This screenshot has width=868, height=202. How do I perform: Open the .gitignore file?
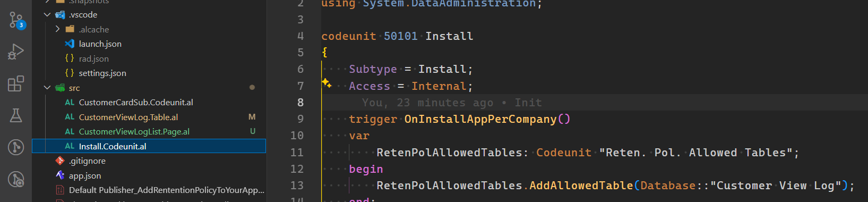pos(87,161)
